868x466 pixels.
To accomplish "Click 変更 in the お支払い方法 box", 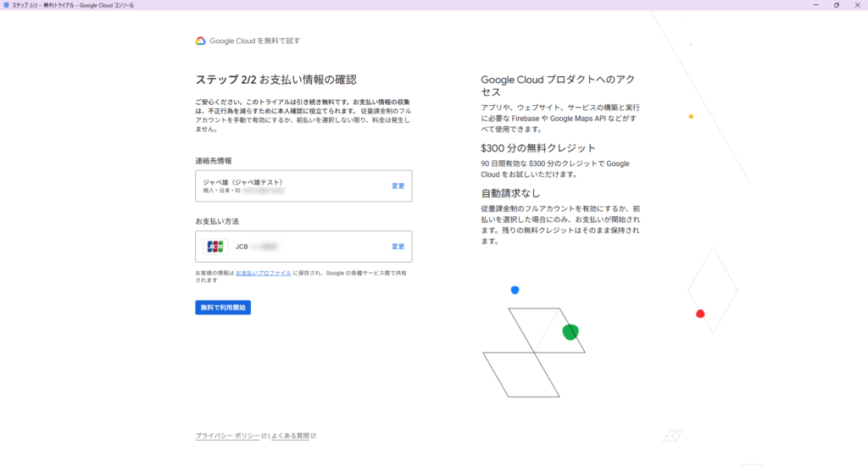I will coord(398,247).
